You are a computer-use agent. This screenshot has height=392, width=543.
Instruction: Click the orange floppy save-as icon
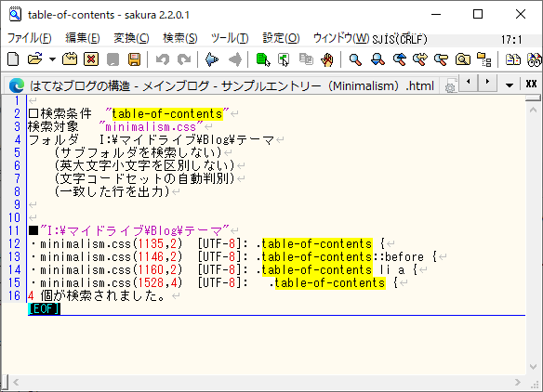tap(135, 59)
